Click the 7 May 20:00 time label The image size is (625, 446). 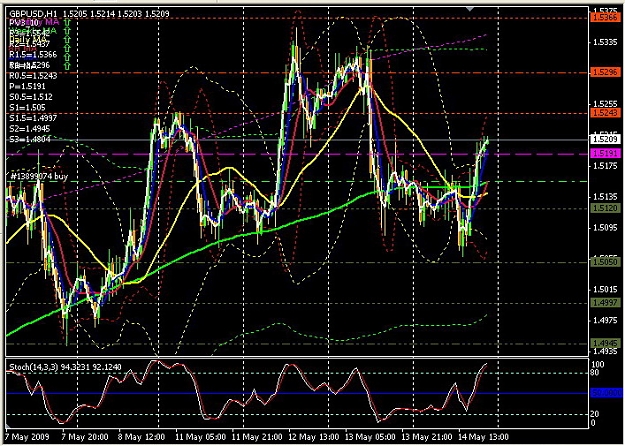(x=85, y=437)
